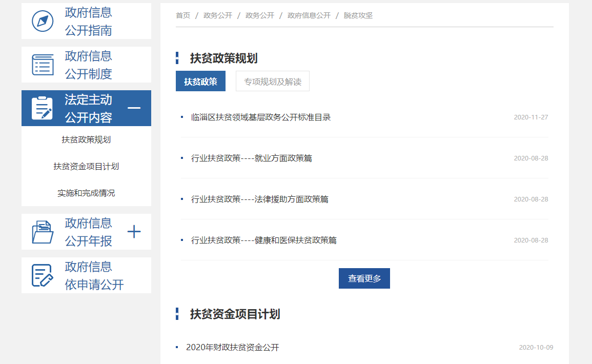Click the compass icon for 政府信息公开指南
The width and height of the screenshot is (592, 364).
[43, 21]
